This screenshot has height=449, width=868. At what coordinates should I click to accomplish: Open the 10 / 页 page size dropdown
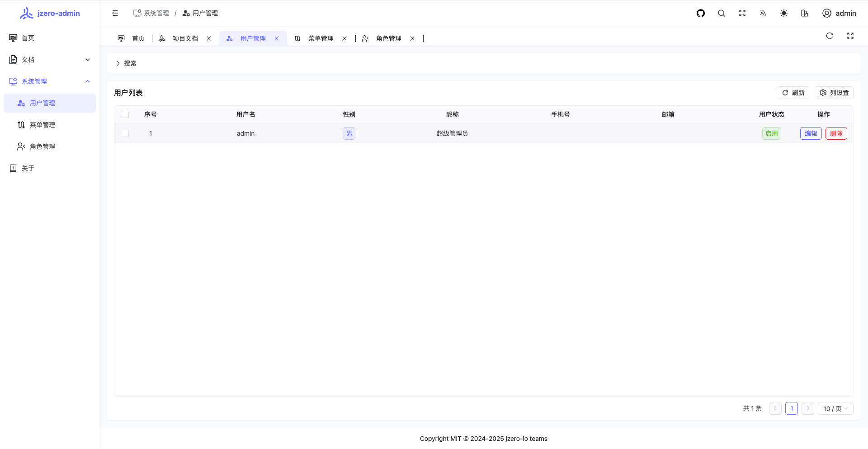[835, 408]
